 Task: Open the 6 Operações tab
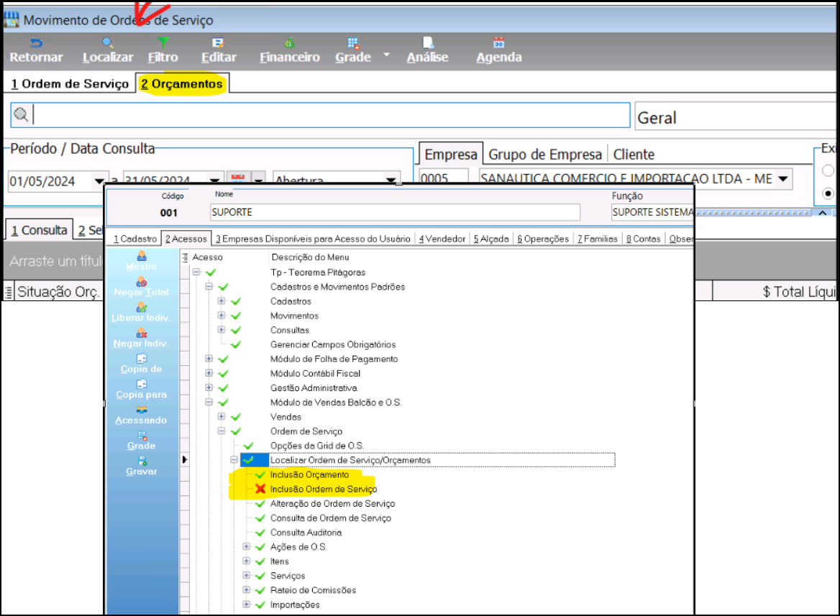click(543, 239)
